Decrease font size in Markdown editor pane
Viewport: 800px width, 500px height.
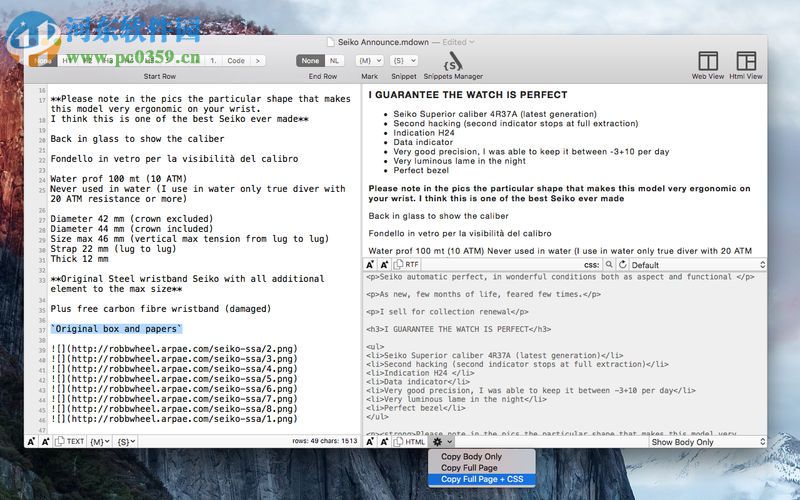coord(31,441)
